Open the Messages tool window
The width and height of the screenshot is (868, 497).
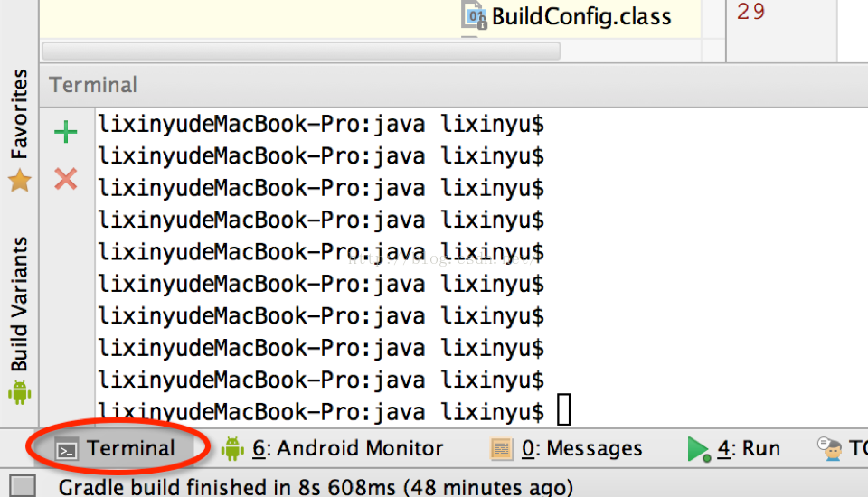click(566, 448)
